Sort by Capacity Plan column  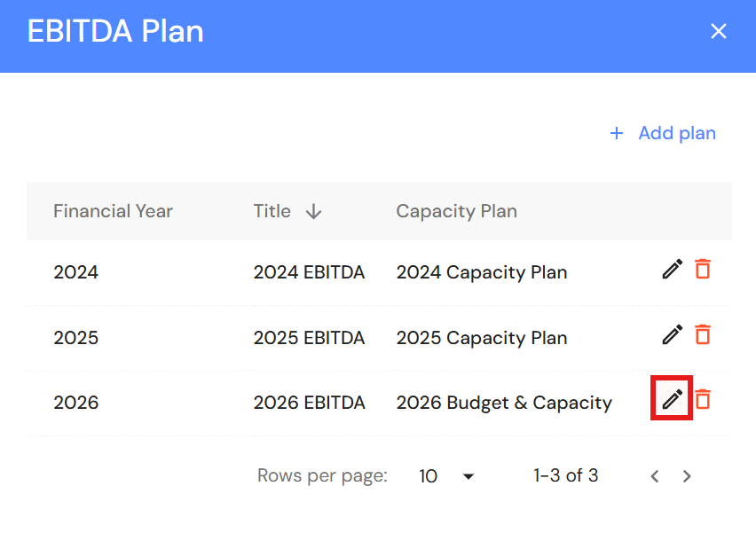(457, 211)
